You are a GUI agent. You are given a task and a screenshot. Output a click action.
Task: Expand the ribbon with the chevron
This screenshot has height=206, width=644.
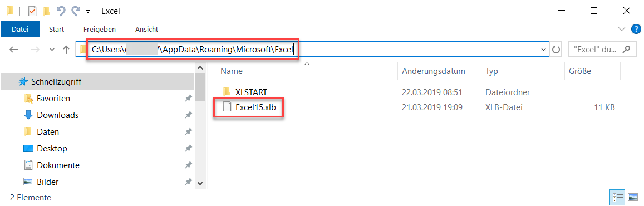tap(621, 29)
